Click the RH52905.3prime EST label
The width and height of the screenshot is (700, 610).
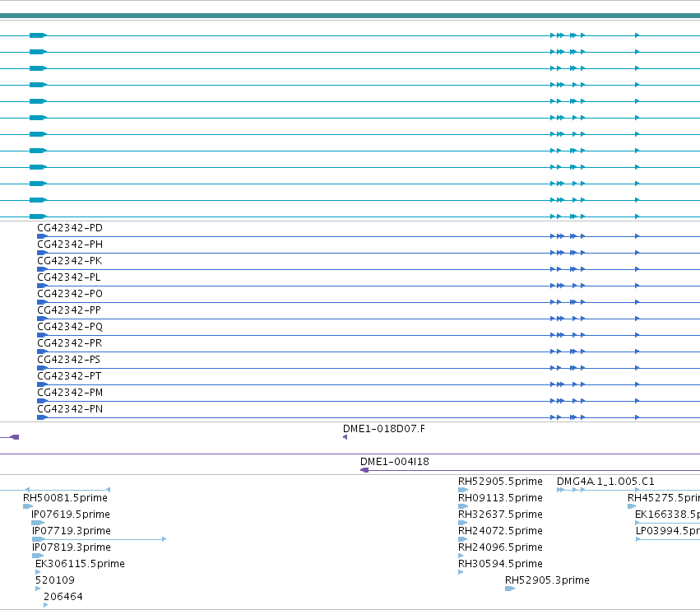pos(547,580)
